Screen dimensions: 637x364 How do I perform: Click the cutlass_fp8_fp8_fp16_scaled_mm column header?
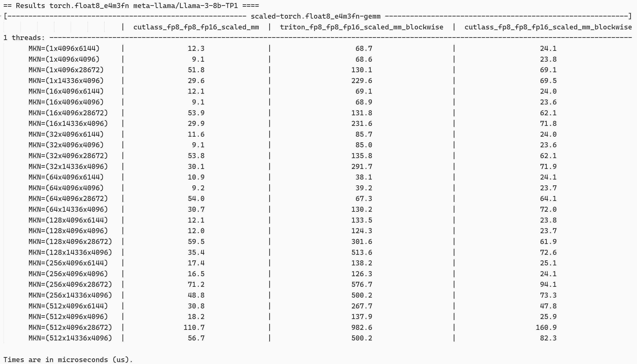click(196, 27)
